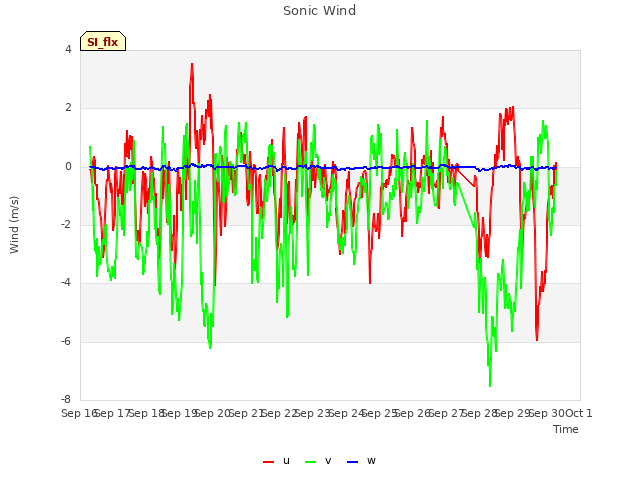Screen dimensions: 640x480
Task: Click the Sep 30 x-axis label
Action: (547, 413)
